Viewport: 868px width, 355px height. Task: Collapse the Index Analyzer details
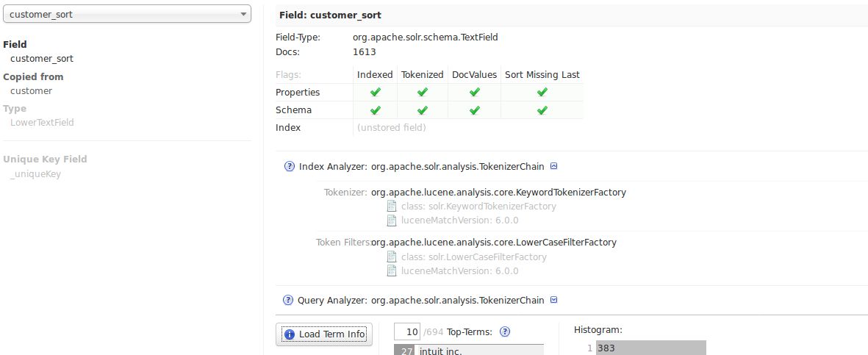pos(553,165)
